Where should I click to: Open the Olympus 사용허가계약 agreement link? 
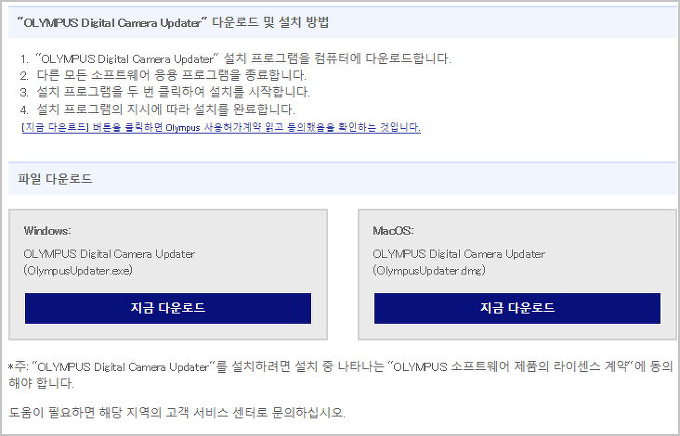coord(220,128)
